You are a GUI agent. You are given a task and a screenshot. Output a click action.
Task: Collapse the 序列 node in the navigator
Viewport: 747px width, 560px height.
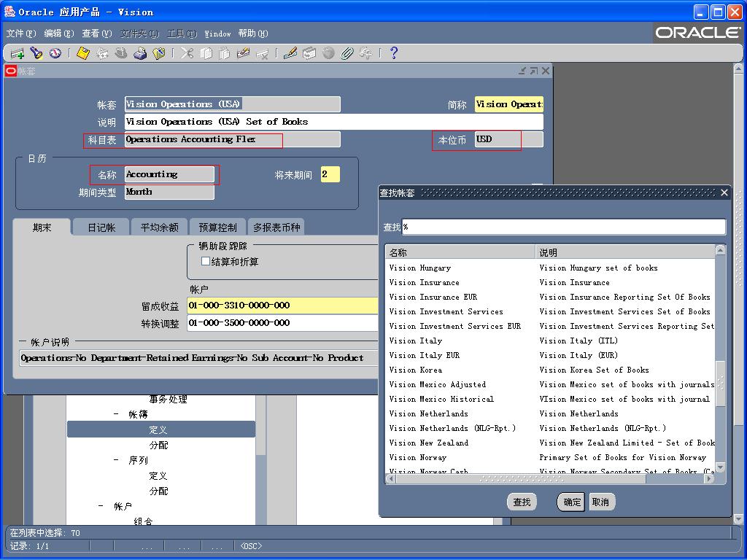pyautogui.click(x=116, y=460)
